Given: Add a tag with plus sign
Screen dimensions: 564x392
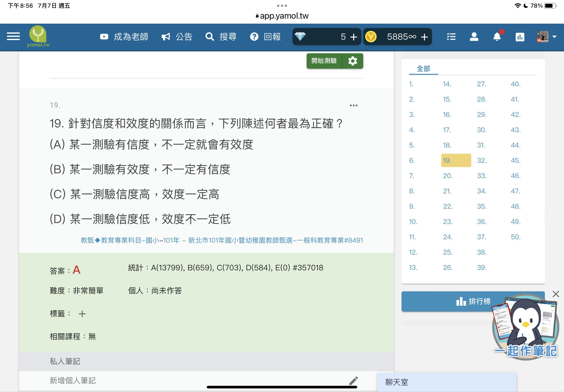Looking at the screenshot, I should click(x=82, y=314).
